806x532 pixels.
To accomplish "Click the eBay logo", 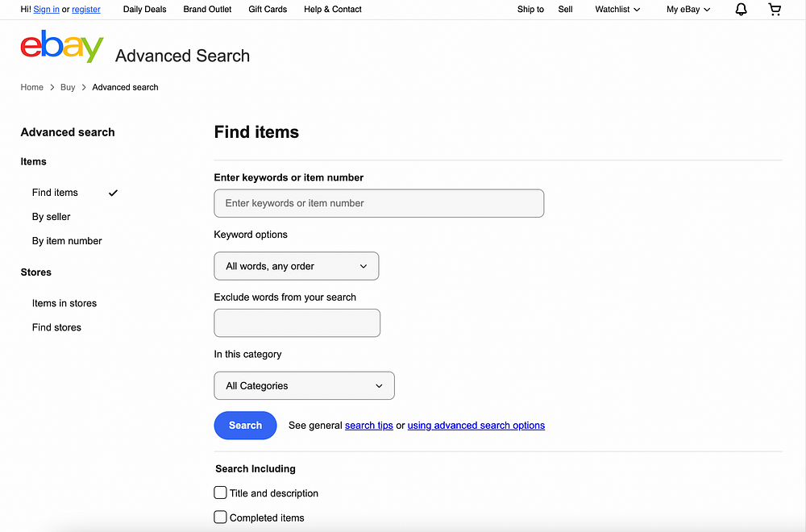I will (62, 46).
